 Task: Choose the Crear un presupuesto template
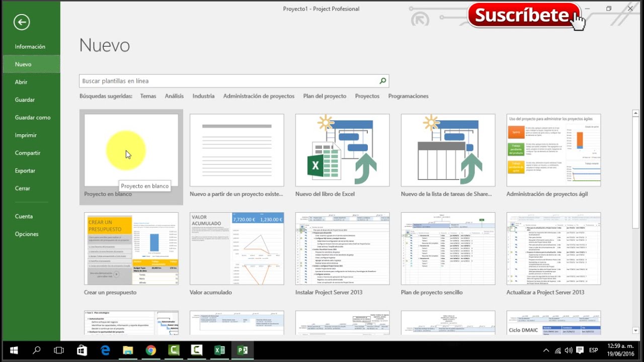point(131,255)
